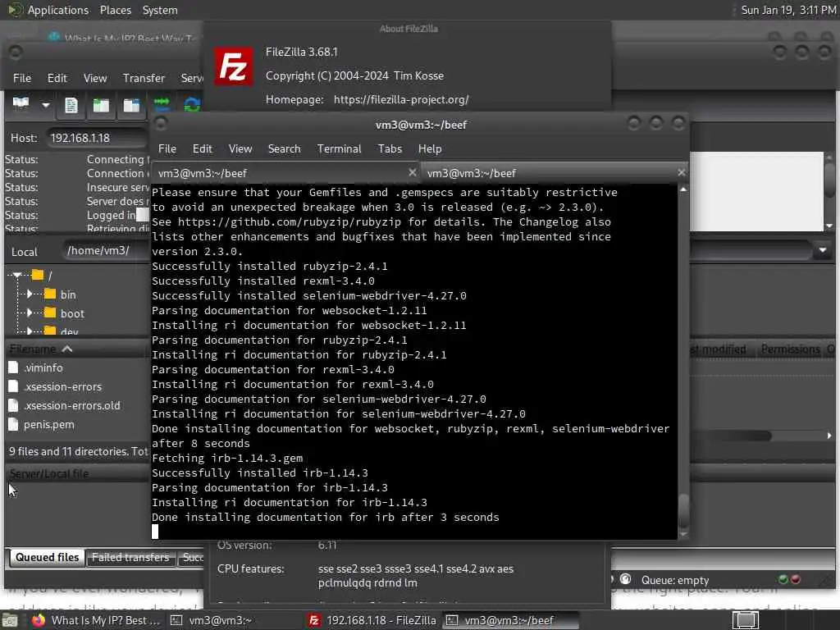Select the boot folder in local tree
Screen dimensions: 840x630
64,313
